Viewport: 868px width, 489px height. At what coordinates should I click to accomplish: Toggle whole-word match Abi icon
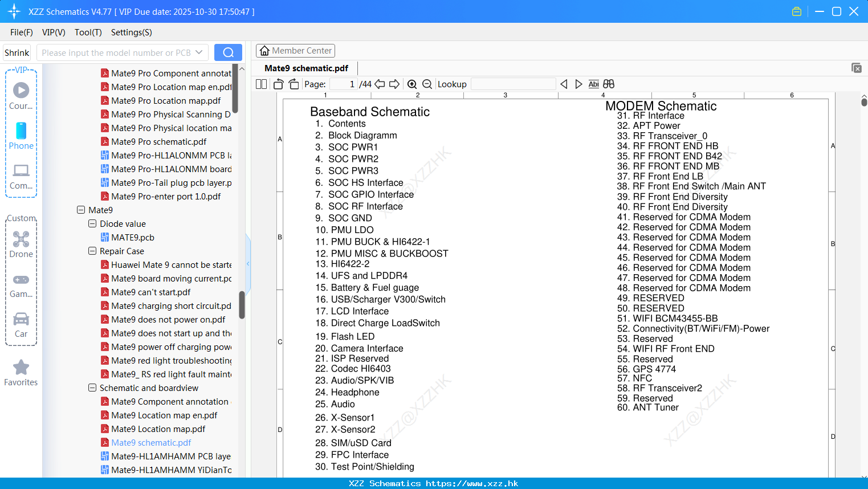[x=594, y=84]
